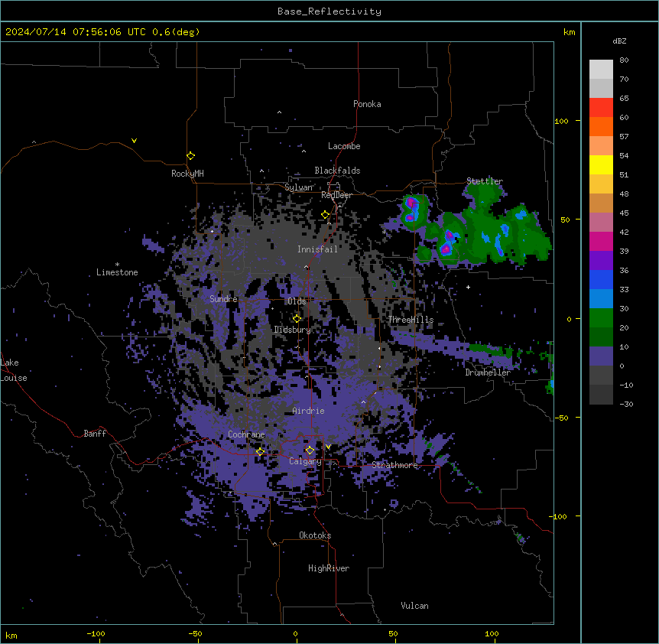Image resolution: width=659 pixels, height=644 pixels.
Task: Pick the royal blue 33-36 dBZ legend swatch
Action: click(x=601, y=279)
